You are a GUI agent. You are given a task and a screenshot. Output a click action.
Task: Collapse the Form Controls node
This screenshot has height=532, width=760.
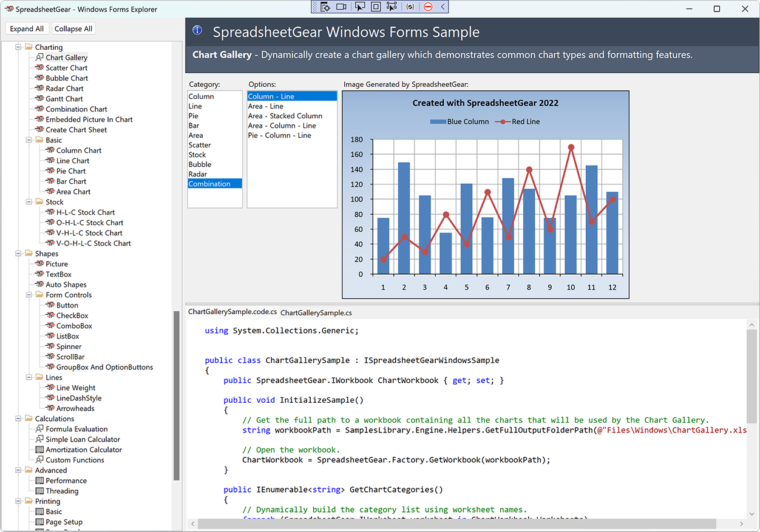tap(29, 295)
